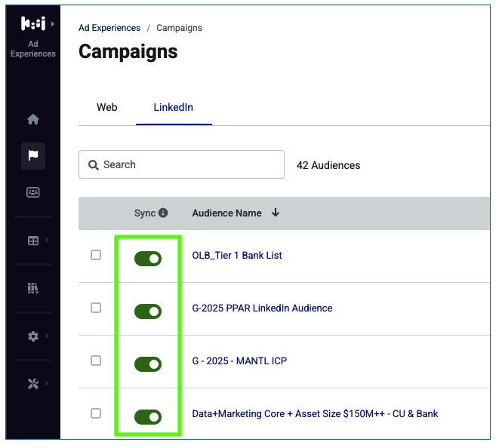Screen dimensions: 499x448
Task: Click the Sync info icon
Action: tap(163, 213)
